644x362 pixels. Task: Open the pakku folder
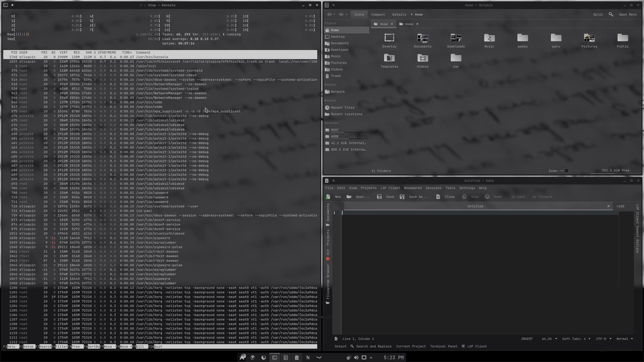pyautogui.click(x=523, y=41)
